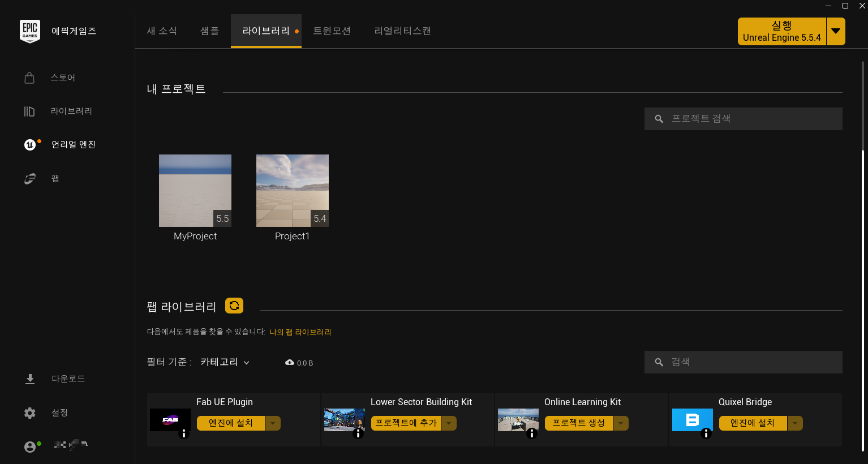Open 다운로드 in sidebar

(x=68, y=379)
